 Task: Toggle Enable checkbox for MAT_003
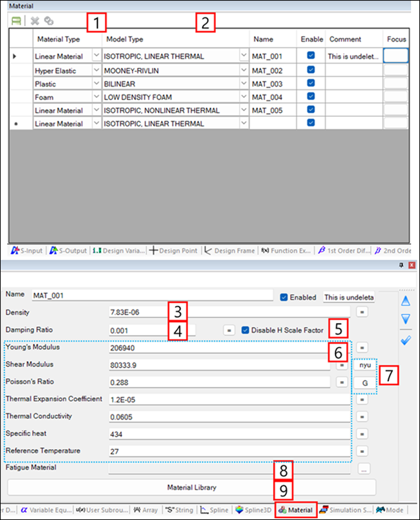[311, 83]
